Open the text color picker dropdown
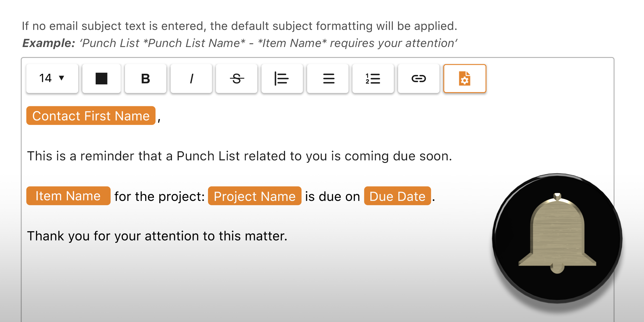Image resolution: width=644 pixels, height=322 pixels. (x=101, y=78)
